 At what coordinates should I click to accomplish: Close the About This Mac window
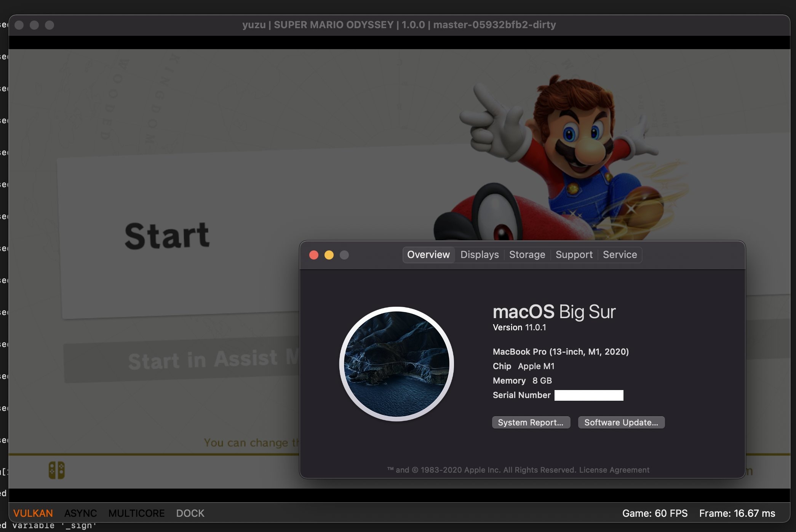tap(314, 255)
